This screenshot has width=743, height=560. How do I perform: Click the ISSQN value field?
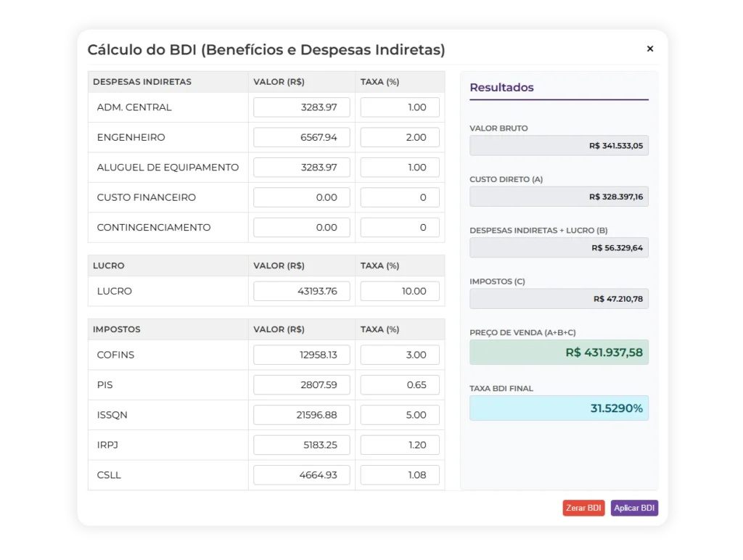coord(301,415)
